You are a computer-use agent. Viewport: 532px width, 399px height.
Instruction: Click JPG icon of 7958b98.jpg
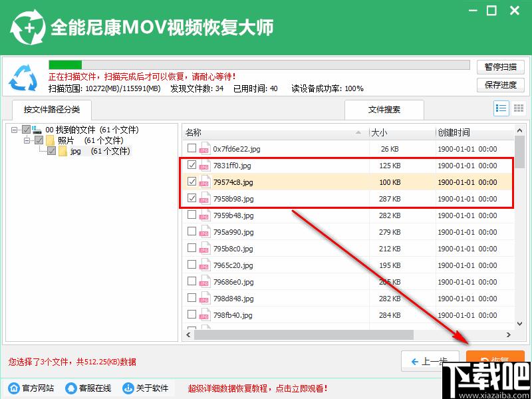[x=204, y=199]
